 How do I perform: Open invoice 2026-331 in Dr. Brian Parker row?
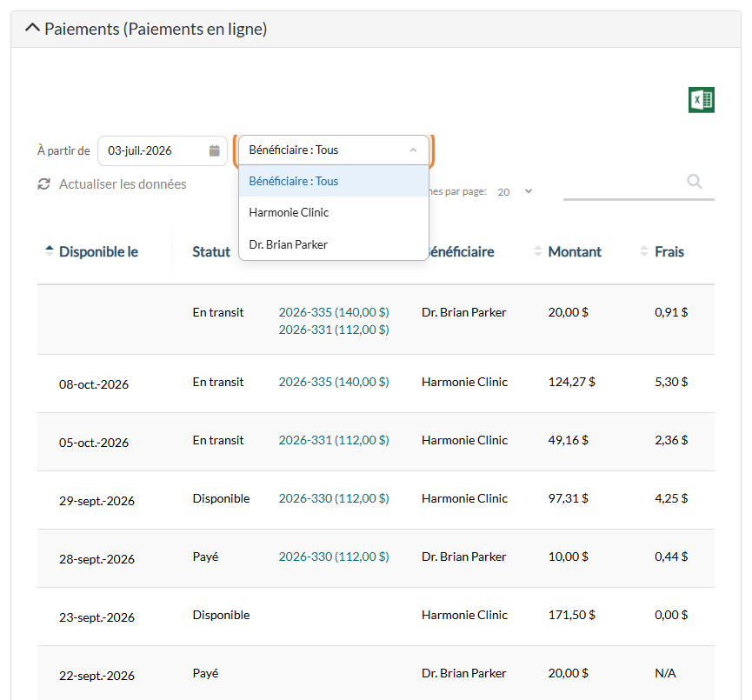tap(334, 330)
